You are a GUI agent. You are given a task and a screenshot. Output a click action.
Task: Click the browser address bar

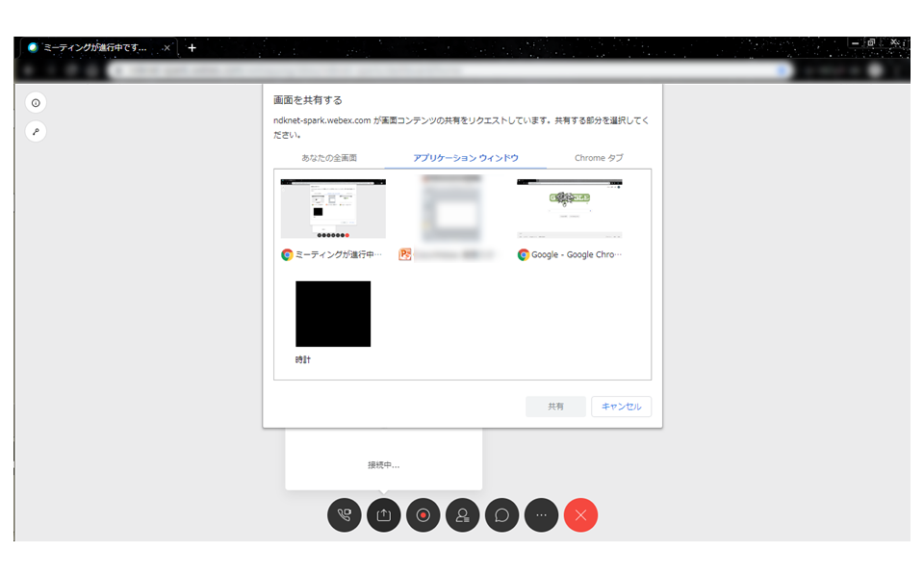click(x=450, y=70)
